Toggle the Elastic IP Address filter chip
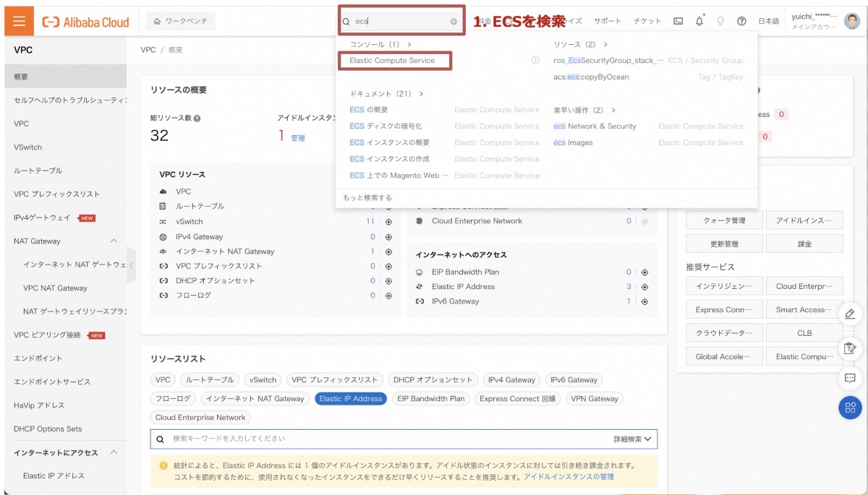 coord(350,397)
